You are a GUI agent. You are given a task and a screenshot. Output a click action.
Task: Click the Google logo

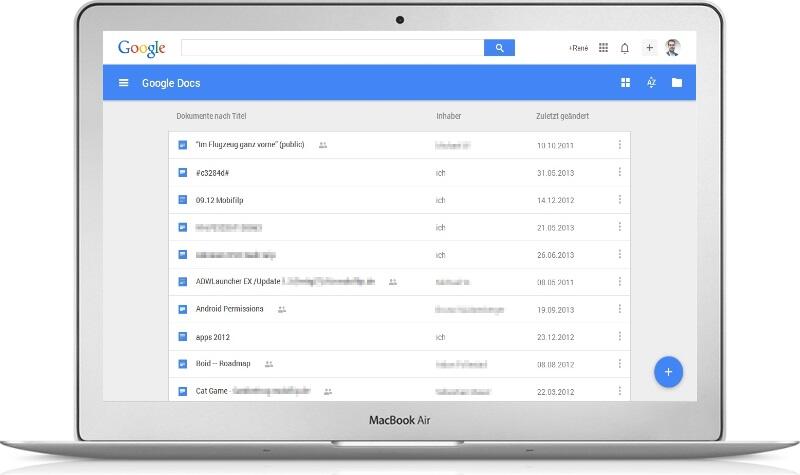(142, 48)
